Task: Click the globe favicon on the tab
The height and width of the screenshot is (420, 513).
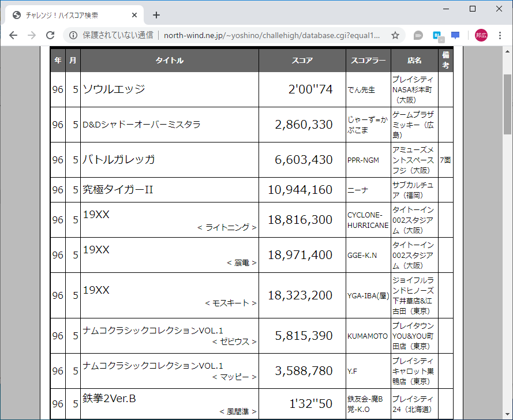Action: click(x=17, y=15)
